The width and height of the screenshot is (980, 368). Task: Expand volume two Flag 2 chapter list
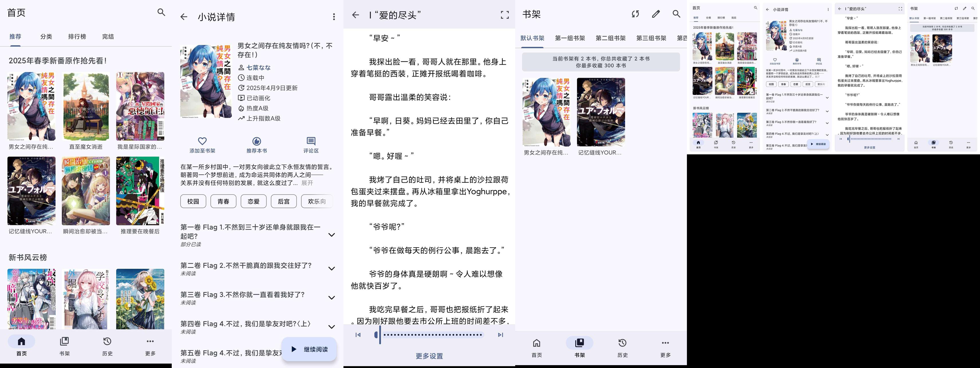point(331,268)
